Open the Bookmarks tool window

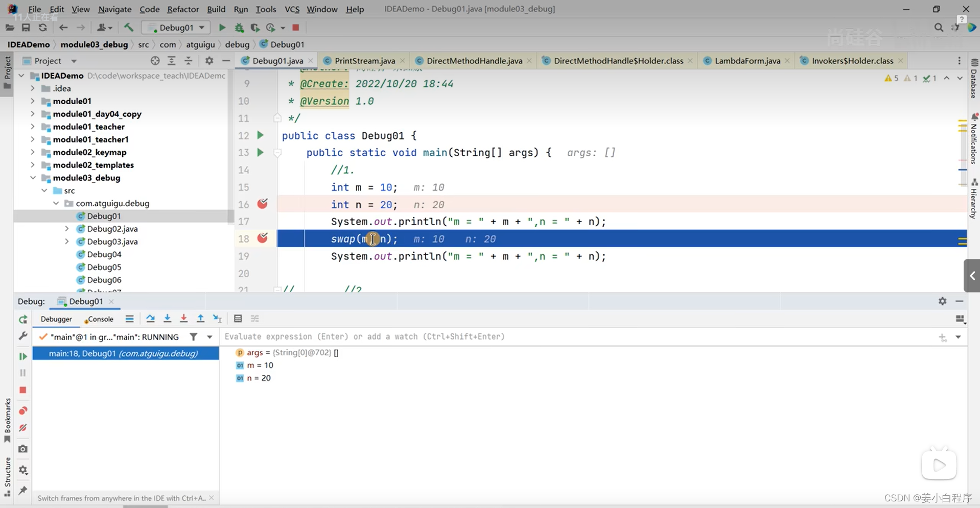tap(7, 420)
